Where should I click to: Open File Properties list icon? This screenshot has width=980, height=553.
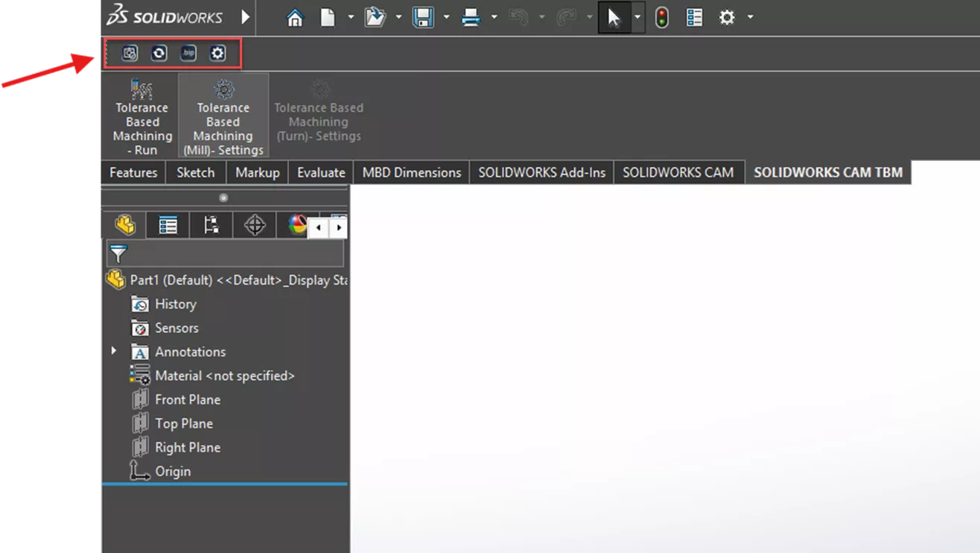click(694, 17)
